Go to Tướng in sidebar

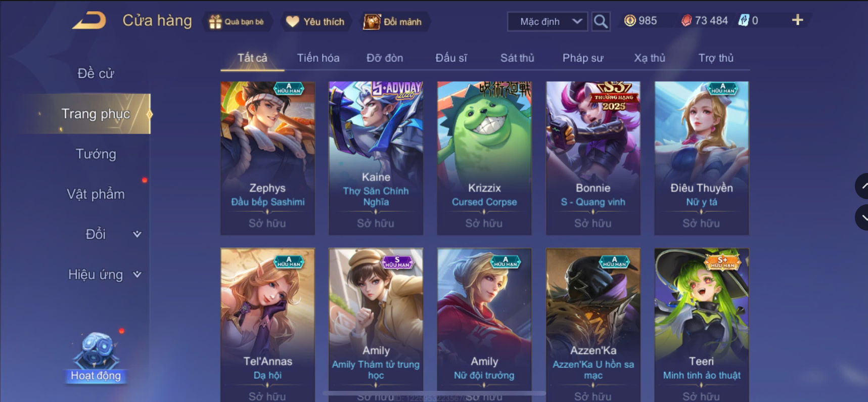coord(96,154)
